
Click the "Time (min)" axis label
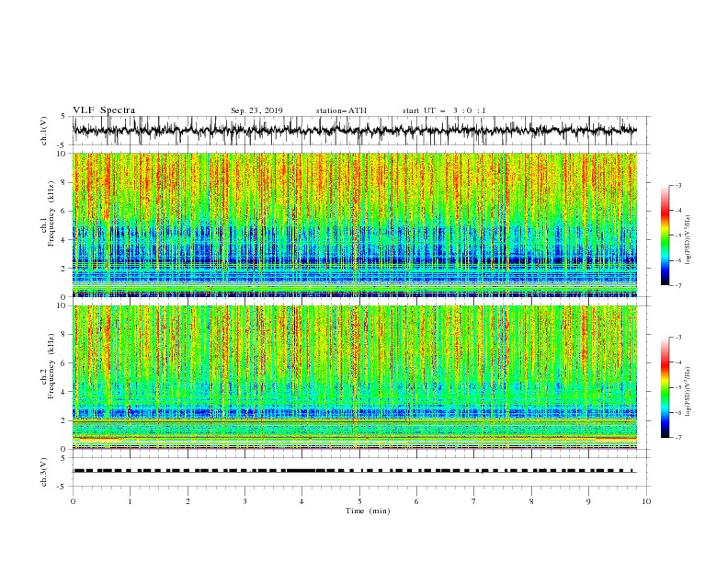coord(368,511)
